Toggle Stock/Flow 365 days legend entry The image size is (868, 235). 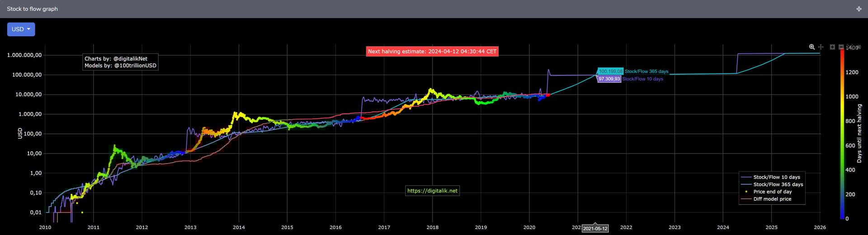[778, 184]
